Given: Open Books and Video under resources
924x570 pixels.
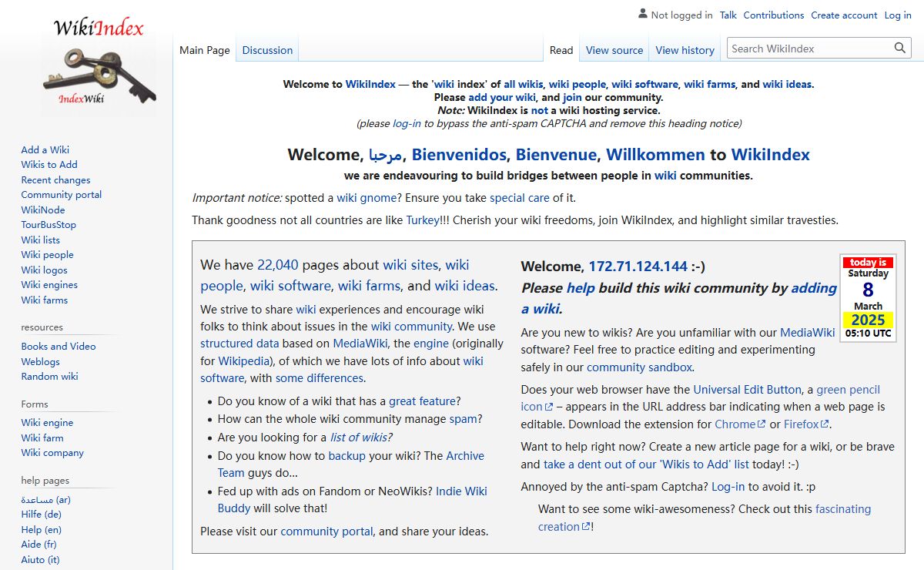Looking at the screenshot, I should (x=59, y=346).
